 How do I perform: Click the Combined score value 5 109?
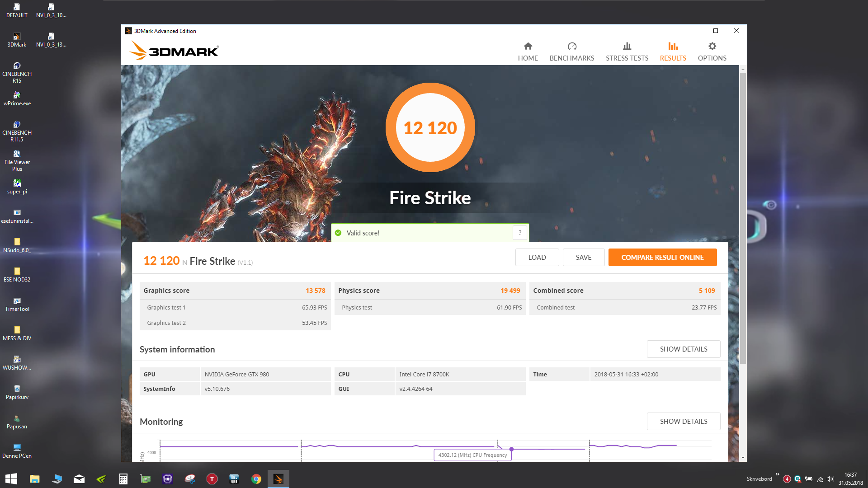click(707, 291)
